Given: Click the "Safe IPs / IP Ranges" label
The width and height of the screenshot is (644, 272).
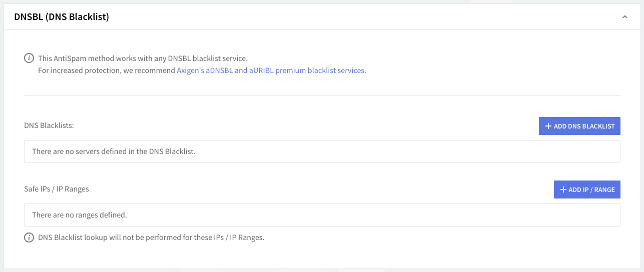Looking at the screenshot, I should 57,189.
